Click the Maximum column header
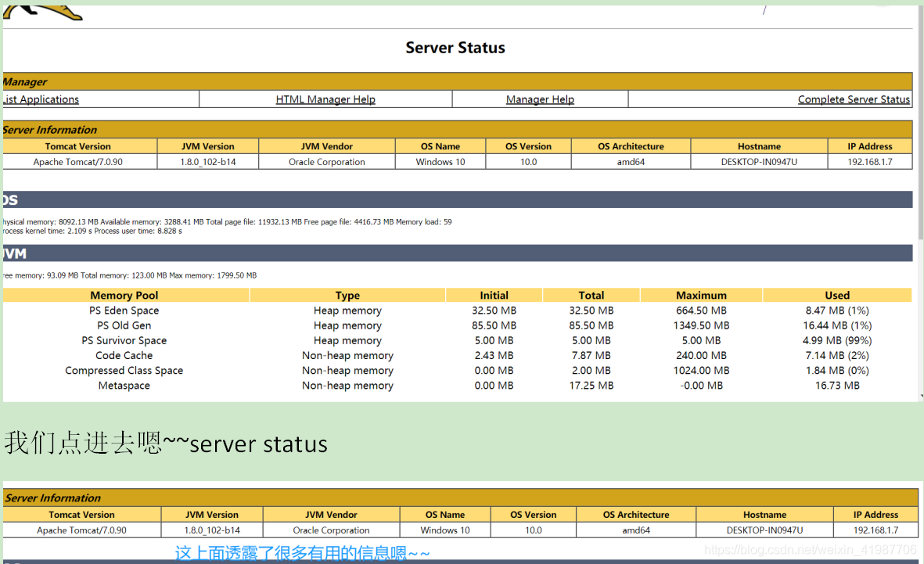The width and height of the screenshot is (924, 564). (x=701, y=295)
